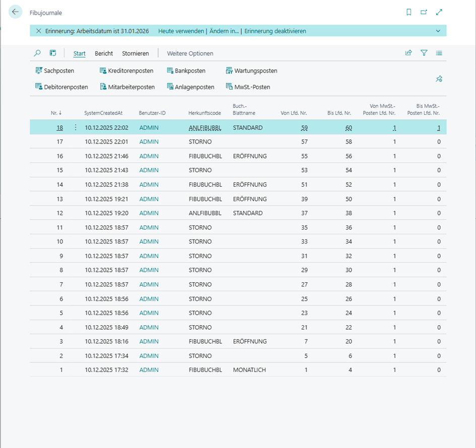
Task: Open page in new window icon
Action: 424,12
